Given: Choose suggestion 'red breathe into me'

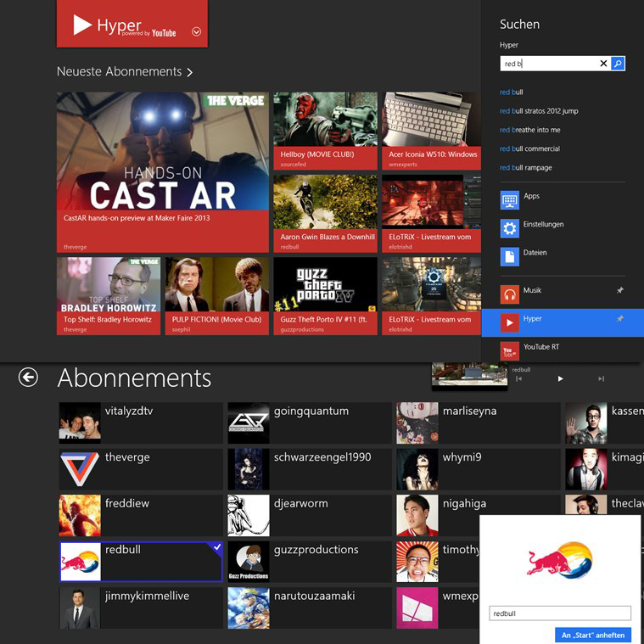Looking at the screenshot, I should point(529,130).
